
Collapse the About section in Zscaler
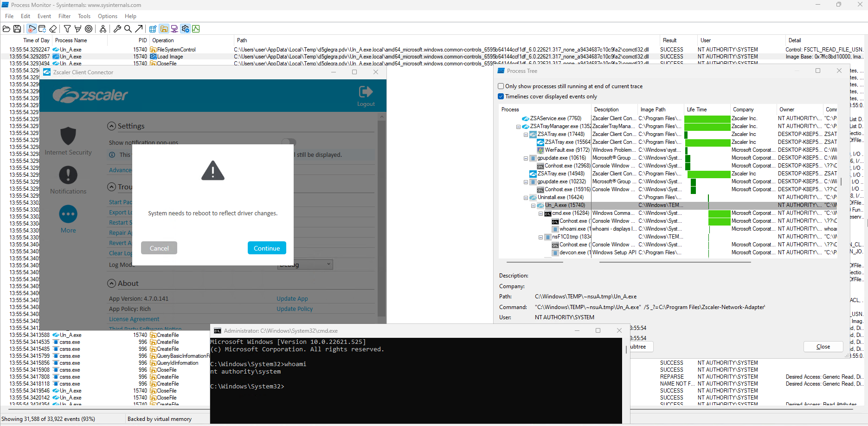111,284
